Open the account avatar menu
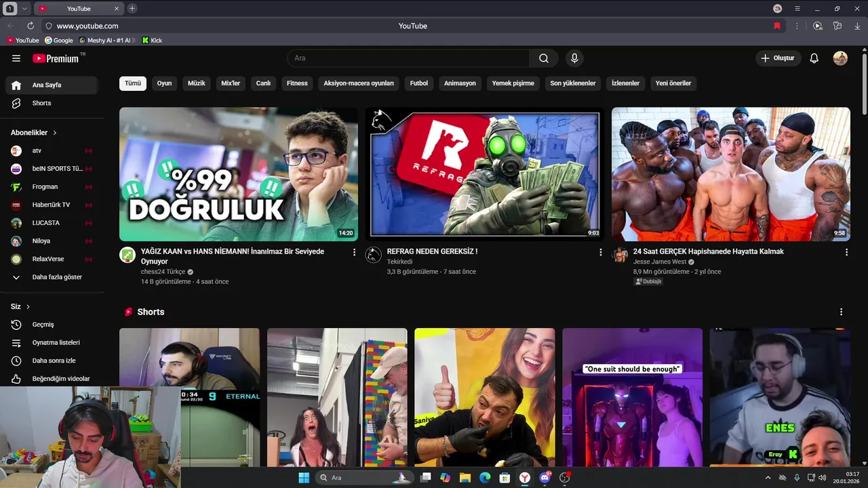The image size is (868, 488). 840,58
